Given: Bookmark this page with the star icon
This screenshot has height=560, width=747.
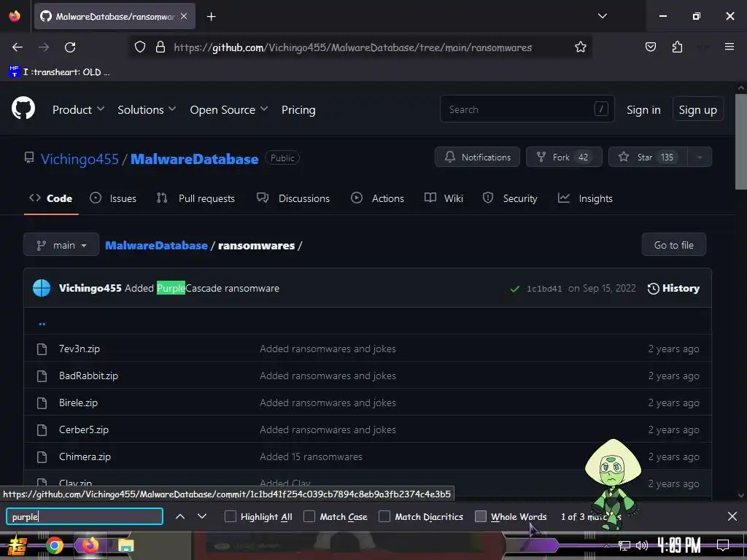Looking at the screenshot, I should tap(580, 47).
